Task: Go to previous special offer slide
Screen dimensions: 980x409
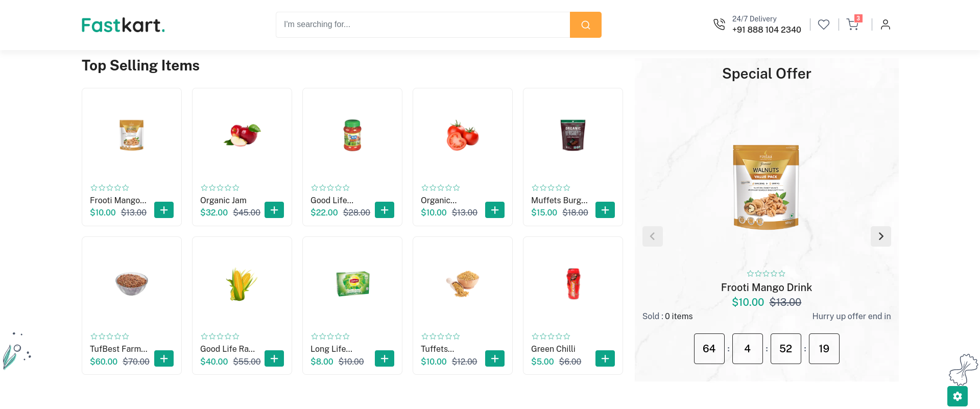Action: point(652,236)
